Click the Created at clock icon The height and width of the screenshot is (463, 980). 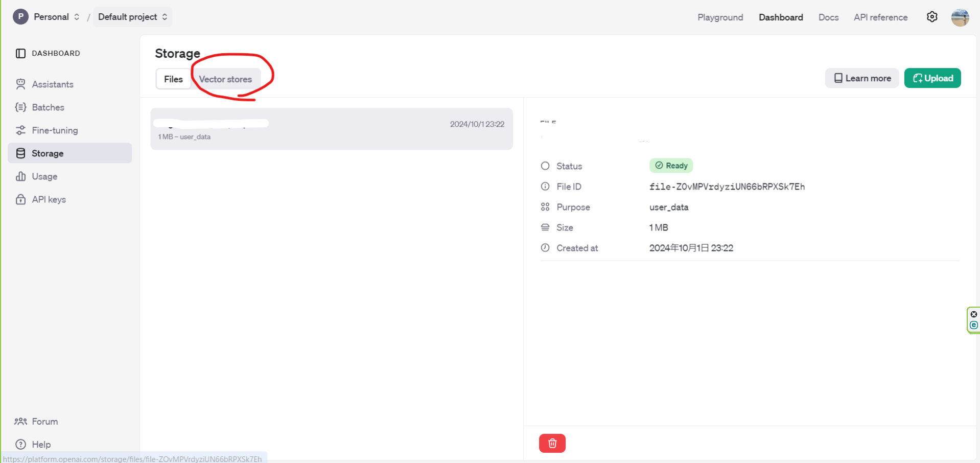(545, 248)
